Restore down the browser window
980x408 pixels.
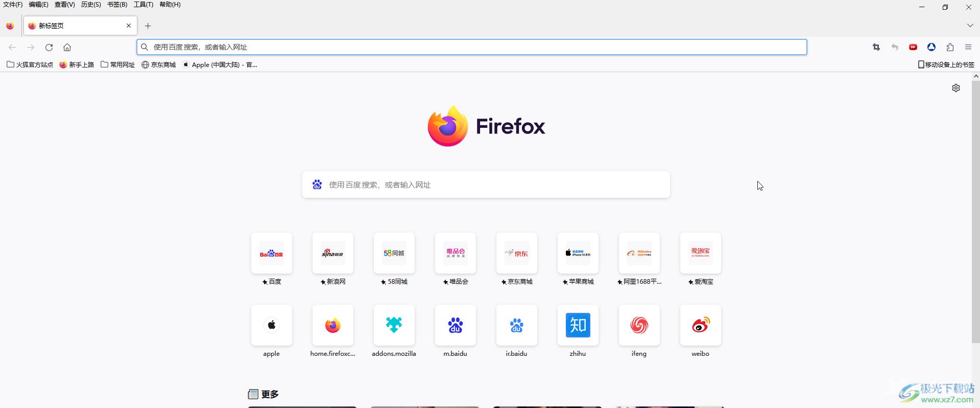(x=945, y=7)
